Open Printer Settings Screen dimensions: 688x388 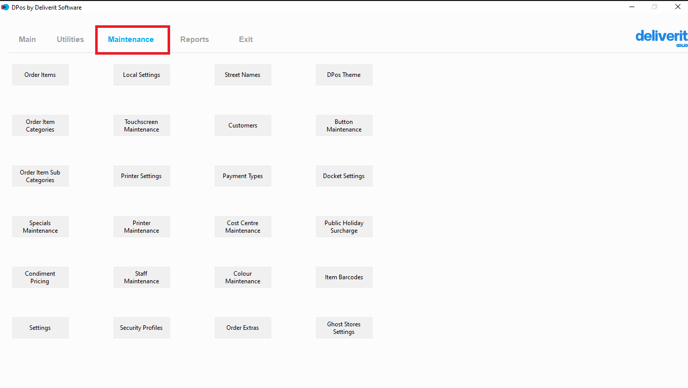pos(142,176)
